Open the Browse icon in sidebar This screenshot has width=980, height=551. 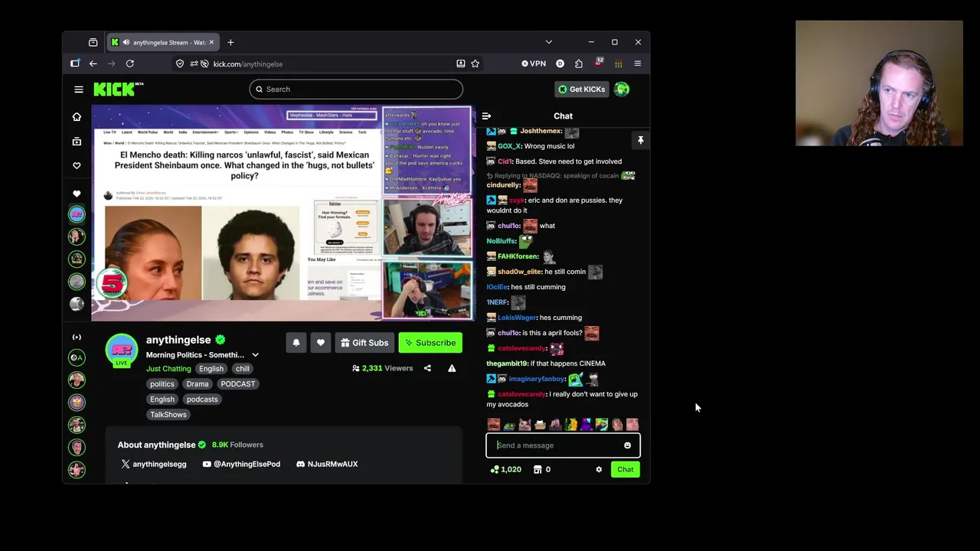pos(77,142)
